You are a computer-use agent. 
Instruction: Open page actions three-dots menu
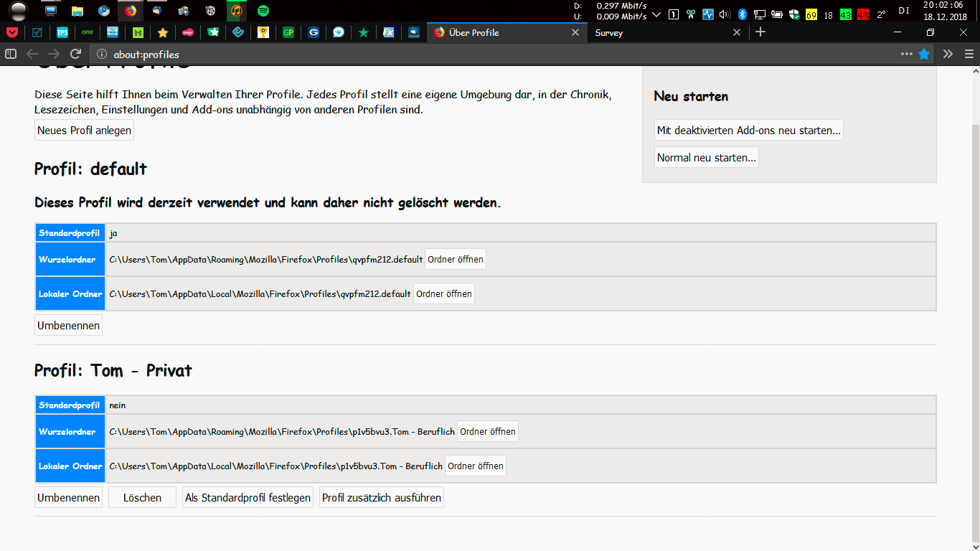click(906, 54)
